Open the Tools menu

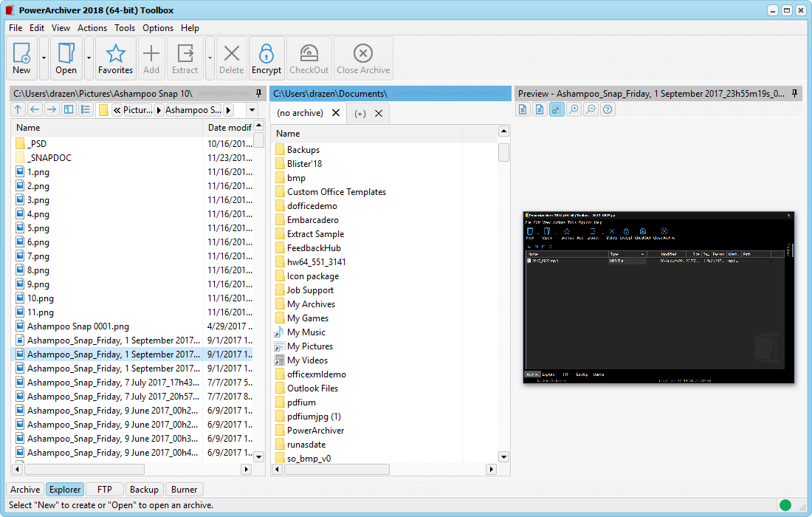125,28
